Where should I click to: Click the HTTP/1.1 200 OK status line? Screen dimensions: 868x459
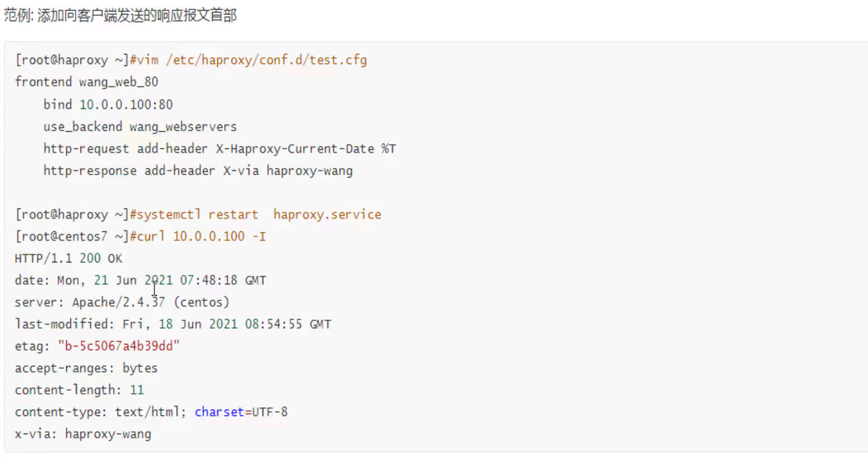tap(68, 259)
